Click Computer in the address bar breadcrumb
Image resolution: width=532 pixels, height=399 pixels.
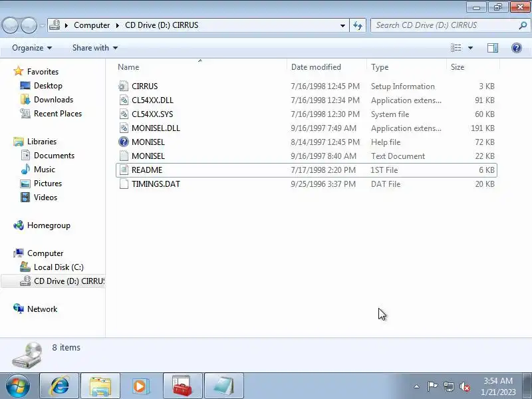[x=92, y=25]
